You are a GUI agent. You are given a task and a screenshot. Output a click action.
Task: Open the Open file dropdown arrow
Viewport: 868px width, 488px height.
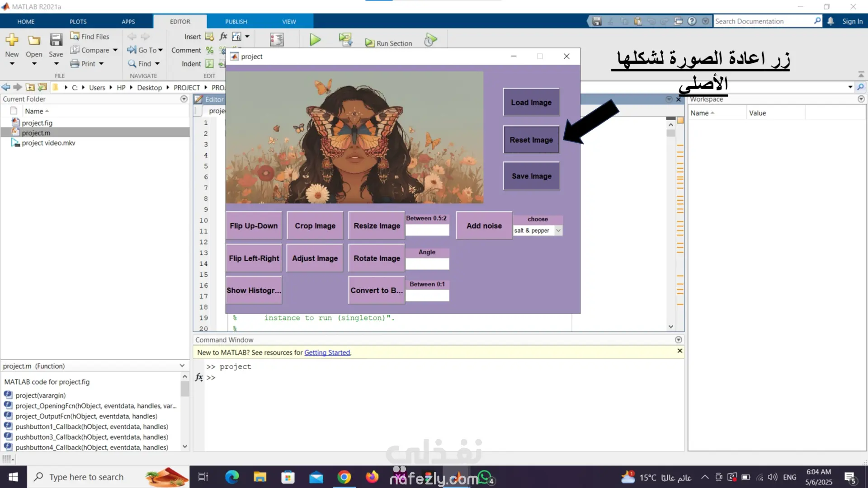pyautogui.click(x=34, y=64)
